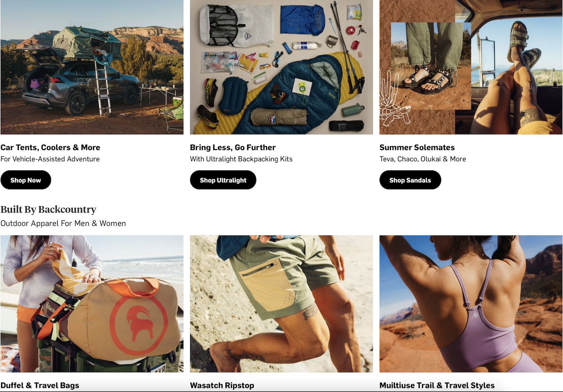Click the For Vehicle-Assisted Adventure subtitle

50,159
